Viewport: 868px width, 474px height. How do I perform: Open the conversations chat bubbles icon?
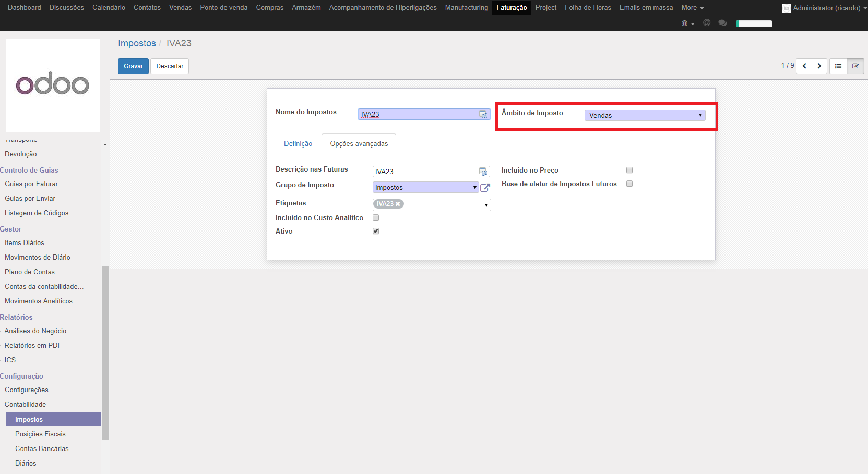coord(722,23)
